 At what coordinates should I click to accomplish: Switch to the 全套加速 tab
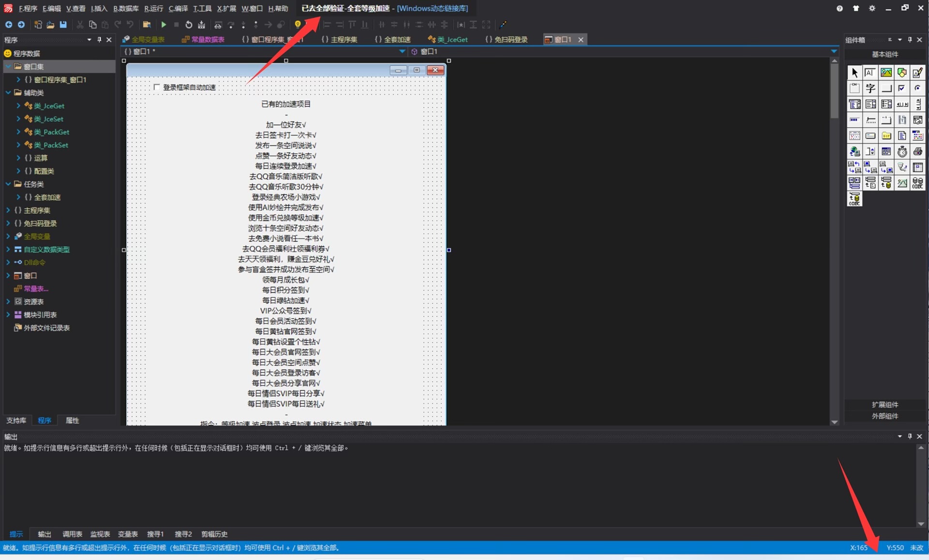pyautogui.click(x=392, y=40)
